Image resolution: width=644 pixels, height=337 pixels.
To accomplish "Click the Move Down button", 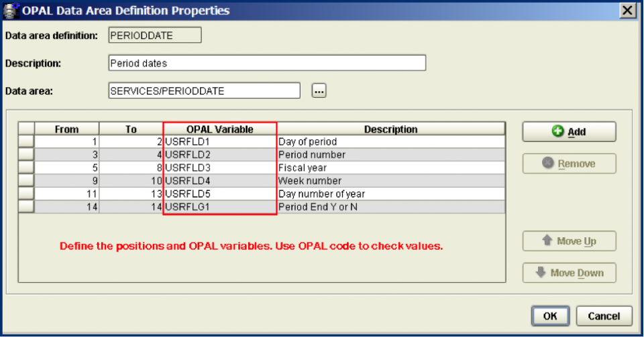I will pos(569,273).
